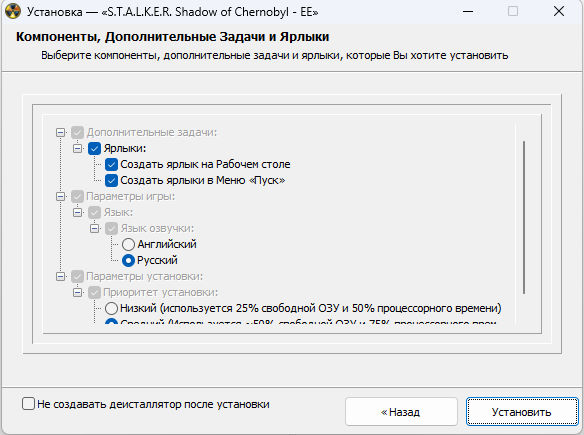The height and width of the screenshot is (435, 584).
Task: Start installation with Установить button
Action: tap(522, 412)
